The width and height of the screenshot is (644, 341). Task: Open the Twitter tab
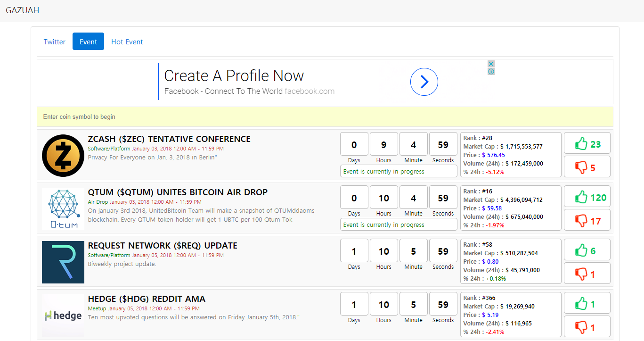[x=55, y=42]
